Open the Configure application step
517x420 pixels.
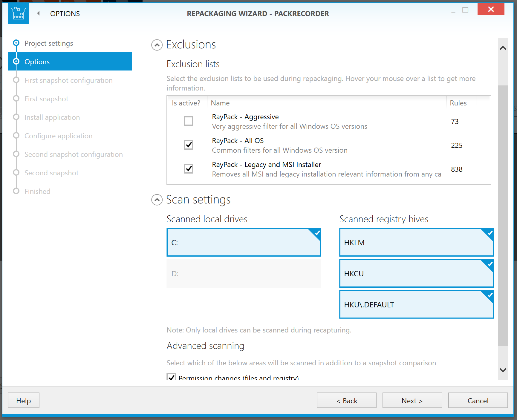click(x=58, y=136)
